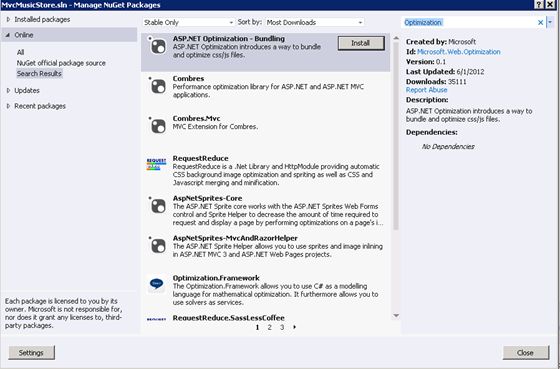
Task: Click the AspNetSprites-Core package icon
Action: pyautogui.click(x=157, y=205)
